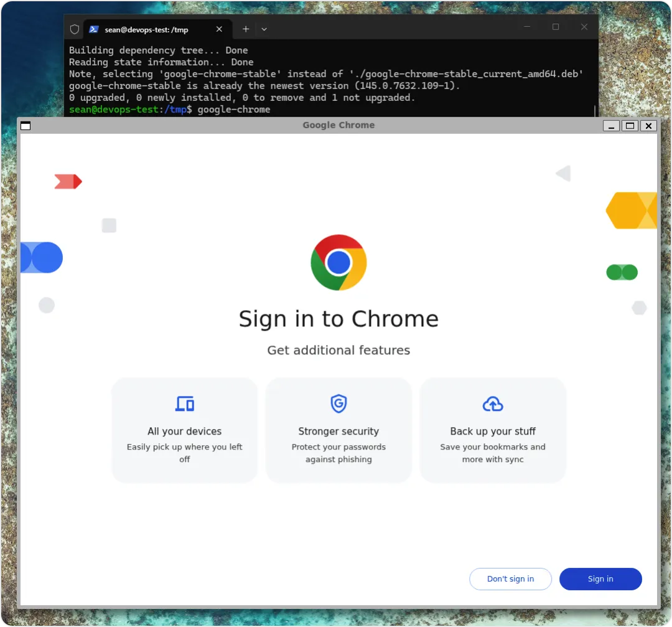Click the Chrome logo
Viewport: 672px width, 627px height.
pyautogui.click(x=338, y=263)
